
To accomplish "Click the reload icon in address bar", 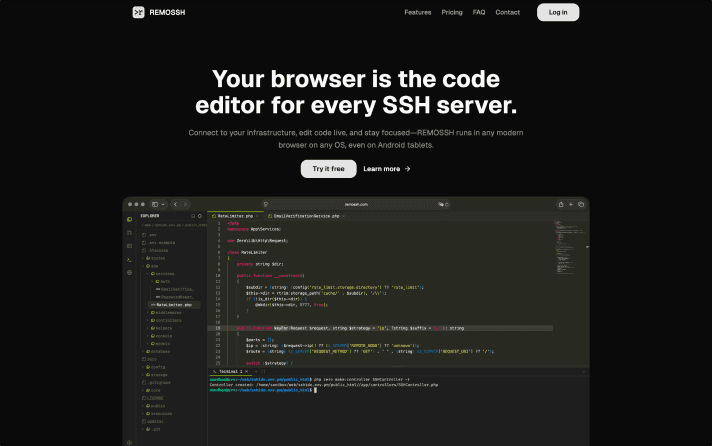I will [x=446, y=204].
